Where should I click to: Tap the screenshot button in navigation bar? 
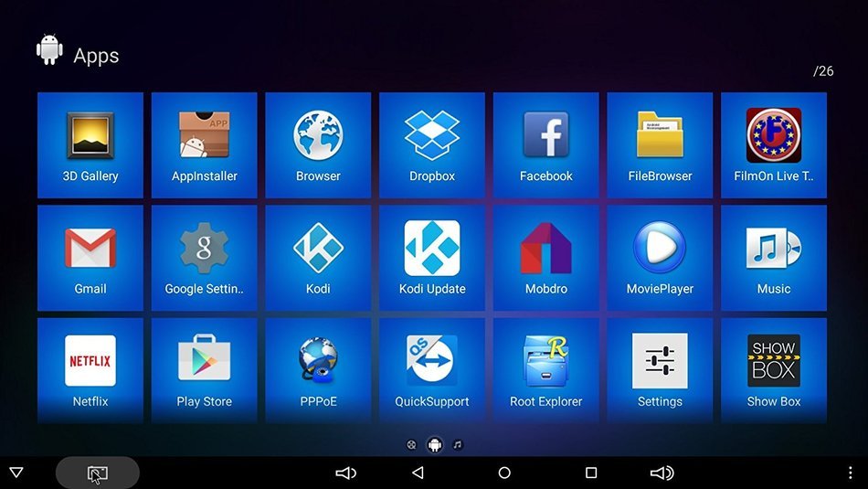[98, 473]
